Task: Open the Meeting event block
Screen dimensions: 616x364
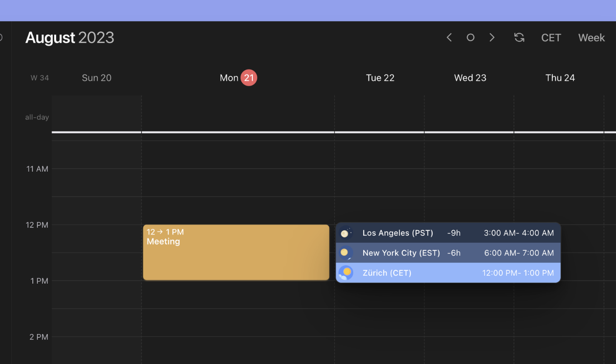Action: click(x=236, y=252)
